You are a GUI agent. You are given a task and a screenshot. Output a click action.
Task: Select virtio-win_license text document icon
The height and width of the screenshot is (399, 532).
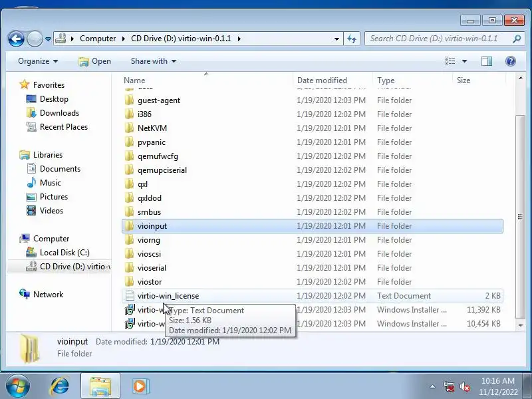pyautogui.click(x=130, y=295)
